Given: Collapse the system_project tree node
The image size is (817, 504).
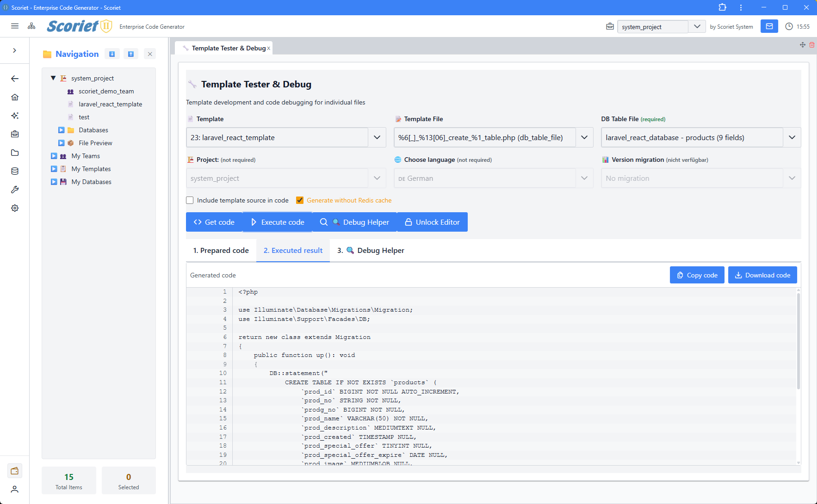Looking at the screenshot, I should click(x=53, y=78).
